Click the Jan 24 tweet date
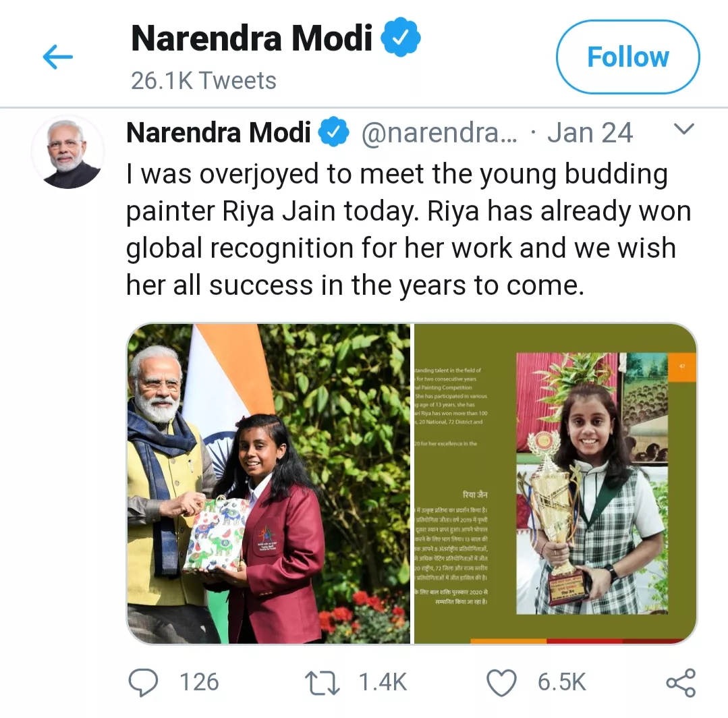This screenshot has height=718, width=728. tap(590, 133)
